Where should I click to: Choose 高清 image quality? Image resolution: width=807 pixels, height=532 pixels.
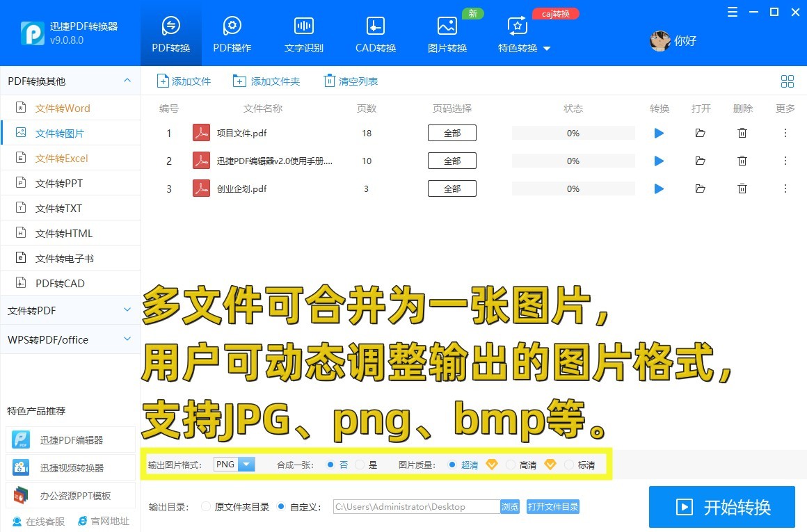[x=511, y=465]
